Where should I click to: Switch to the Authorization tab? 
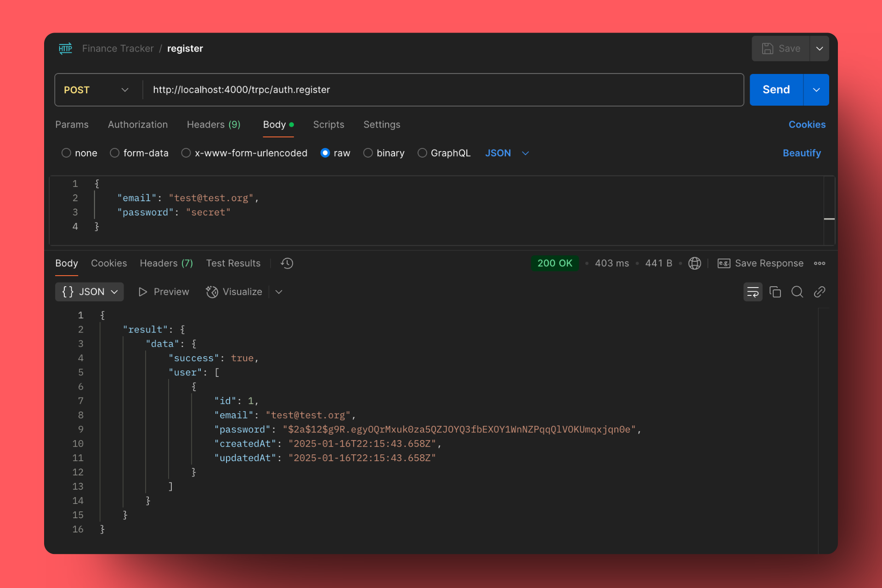tap(138, 124)
